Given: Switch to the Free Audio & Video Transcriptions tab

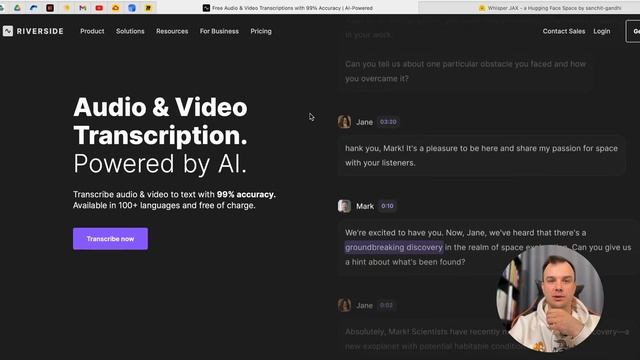Looking at the screenshot, I should pyautogui.click(x=288, y=8).
